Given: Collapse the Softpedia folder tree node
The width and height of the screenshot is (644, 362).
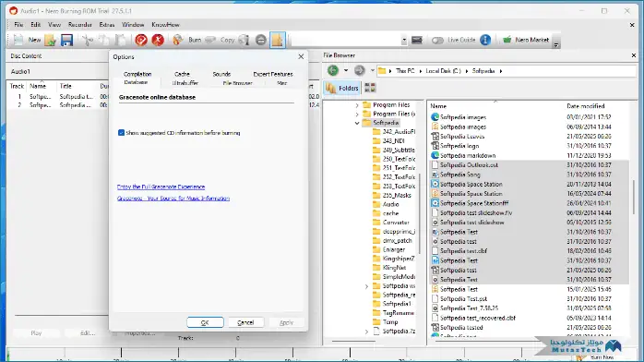Looking at the screenshot, I should [357, 123].
